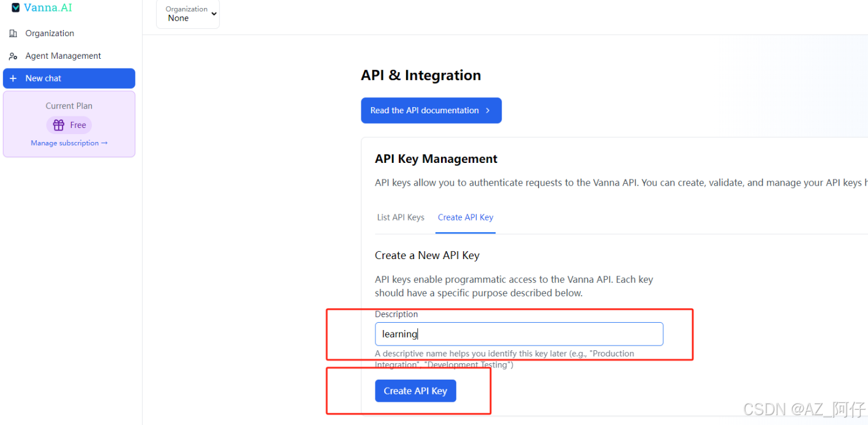Click the Current Plan label
This screenshot has width=868, height=425.
(69, 106)
